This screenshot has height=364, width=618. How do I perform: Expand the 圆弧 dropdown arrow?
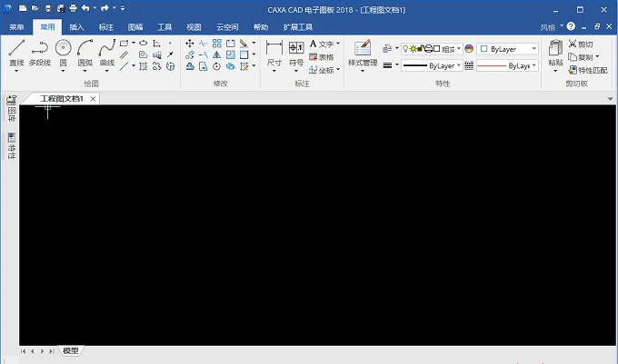(x=85, y=71)
